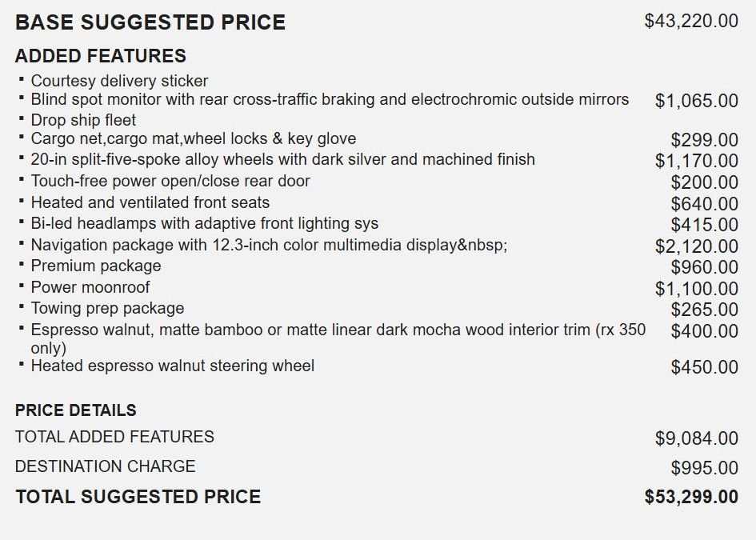Select the 20-in split-five-spoke alloy wheels line

click(282, 159)
